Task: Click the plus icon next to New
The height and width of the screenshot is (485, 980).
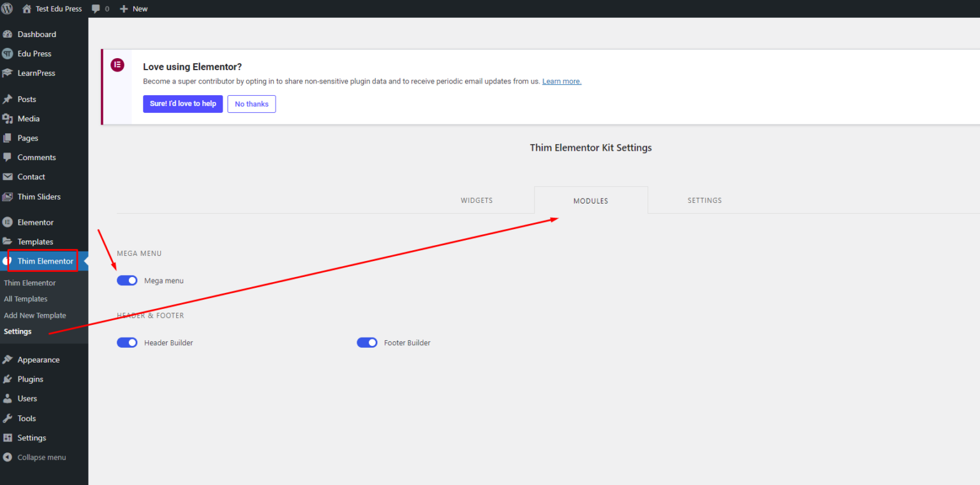Action: click(x=124, y=9)
